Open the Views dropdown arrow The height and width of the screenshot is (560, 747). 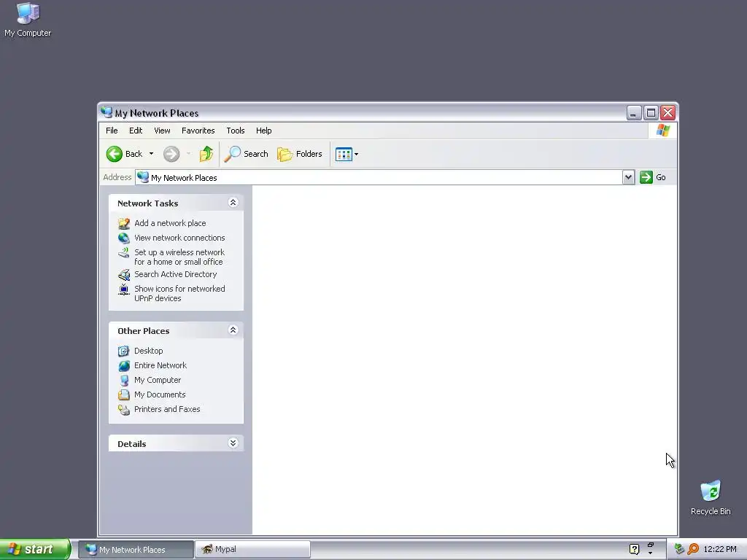[356, 154]
